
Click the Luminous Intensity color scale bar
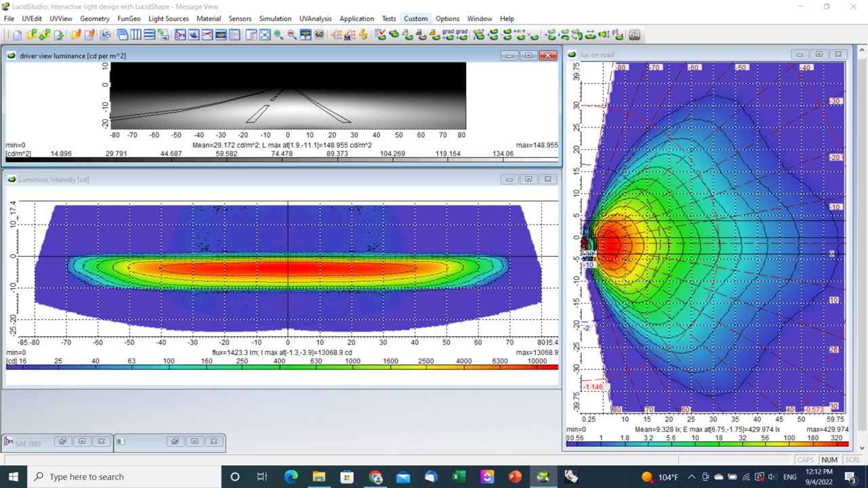(281, 367)
